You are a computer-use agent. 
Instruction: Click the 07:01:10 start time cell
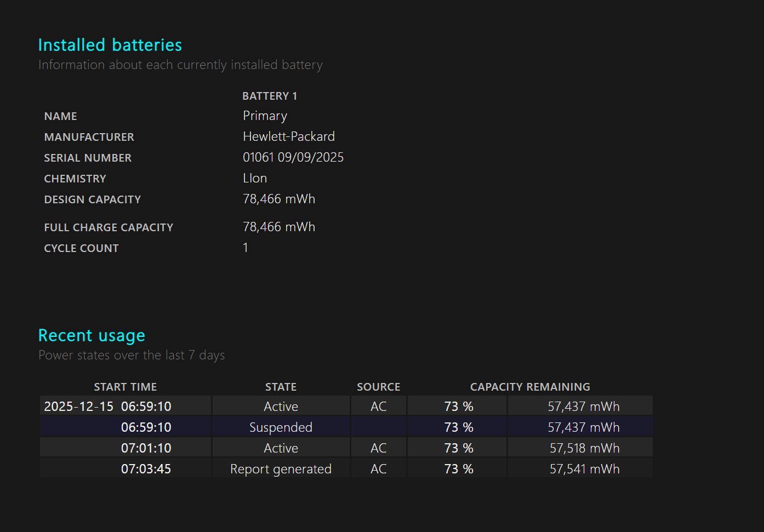(x=146, y=448)
